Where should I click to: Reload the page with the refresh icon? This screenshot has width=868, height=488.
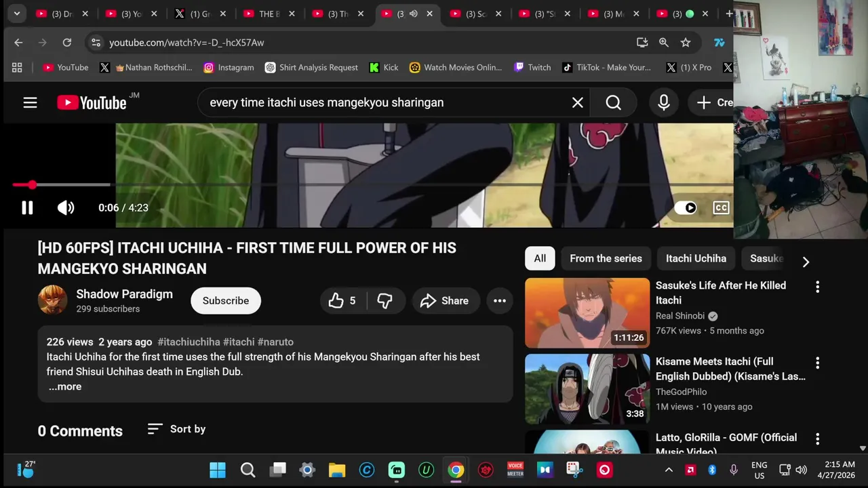[x=67, y=43]
